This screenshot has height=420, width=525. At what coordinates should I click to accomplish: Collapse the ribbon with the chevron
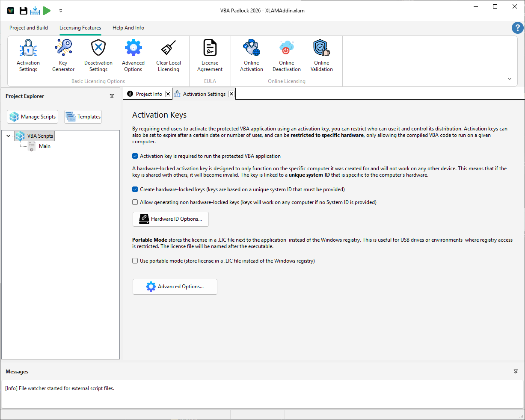tap(509, 78)
